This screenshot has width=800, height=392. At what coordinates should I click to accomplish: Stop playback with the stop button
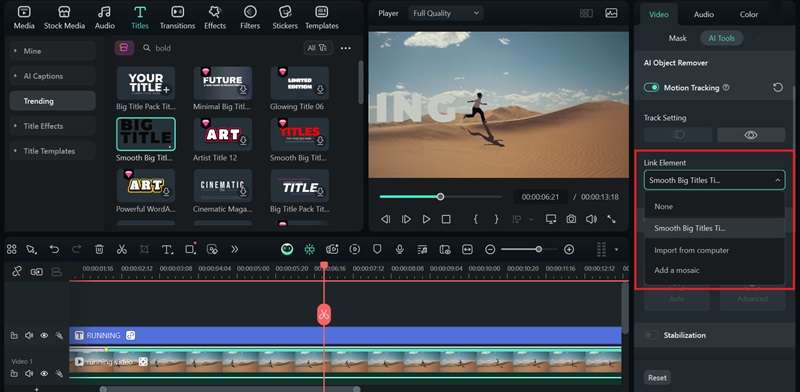pyautogui.click(x=446, y=219)
